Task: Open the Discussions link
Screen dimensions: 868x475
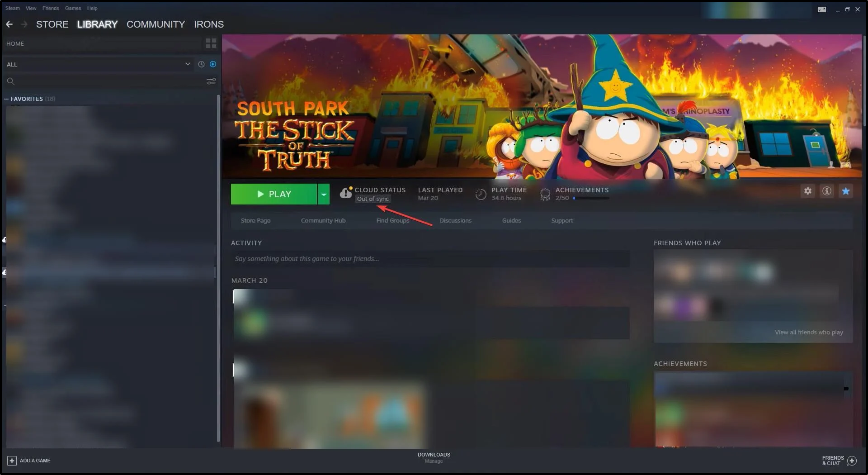Action: click(x=456, y=220)
